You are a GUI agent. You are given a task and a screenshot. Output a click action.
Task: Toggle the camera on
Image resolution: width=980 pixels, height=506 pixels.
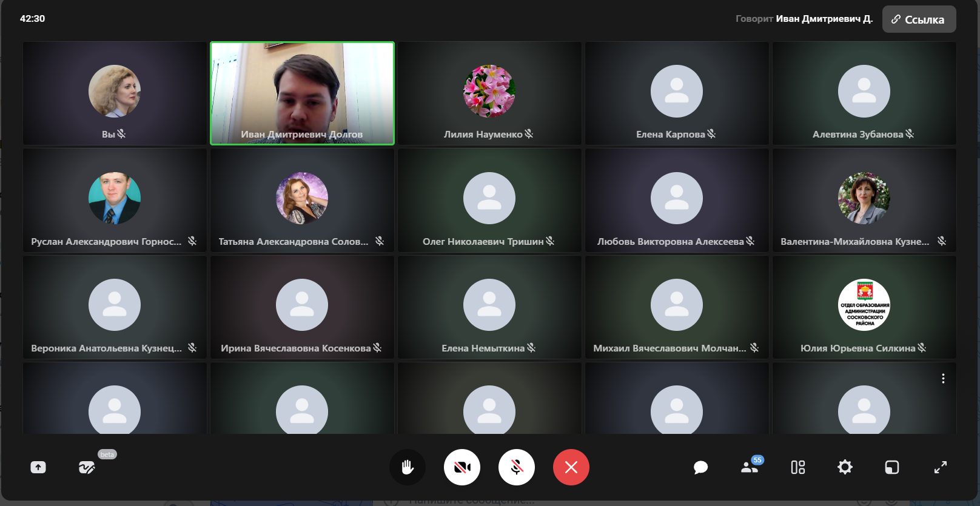[x=462, y=467]
